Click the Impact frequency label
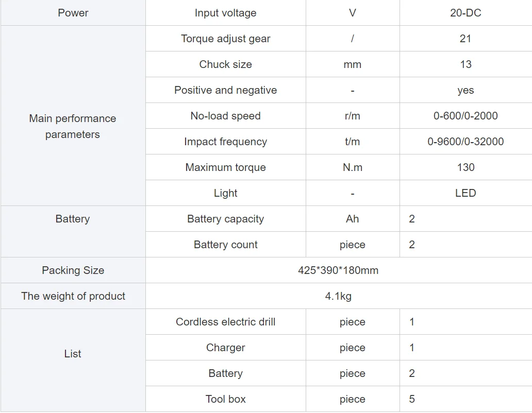The image size is (532, 413). click(225, 142)
